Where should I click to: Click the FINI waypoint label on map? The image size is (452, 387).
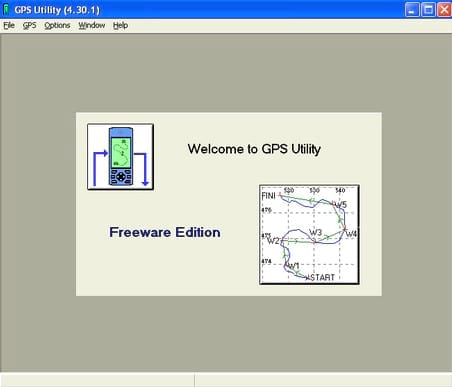click(x=269, y=196)
